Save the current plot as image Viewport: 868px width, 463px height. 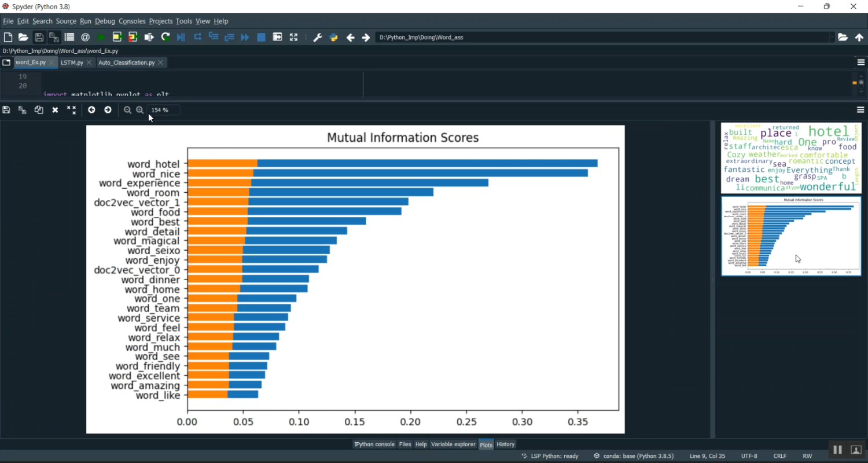coord(6,110)
